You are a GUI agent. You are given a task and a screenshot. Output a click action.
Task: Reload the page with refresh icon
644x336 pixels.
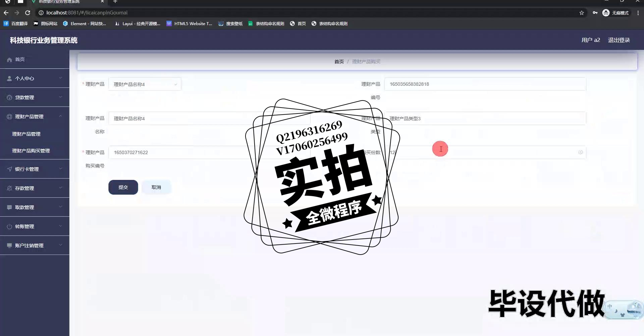tap(28, 13)
